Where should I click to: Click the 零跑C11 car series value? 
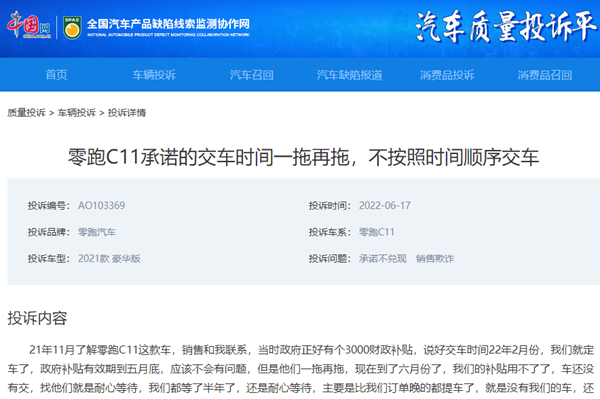point(377,232)
